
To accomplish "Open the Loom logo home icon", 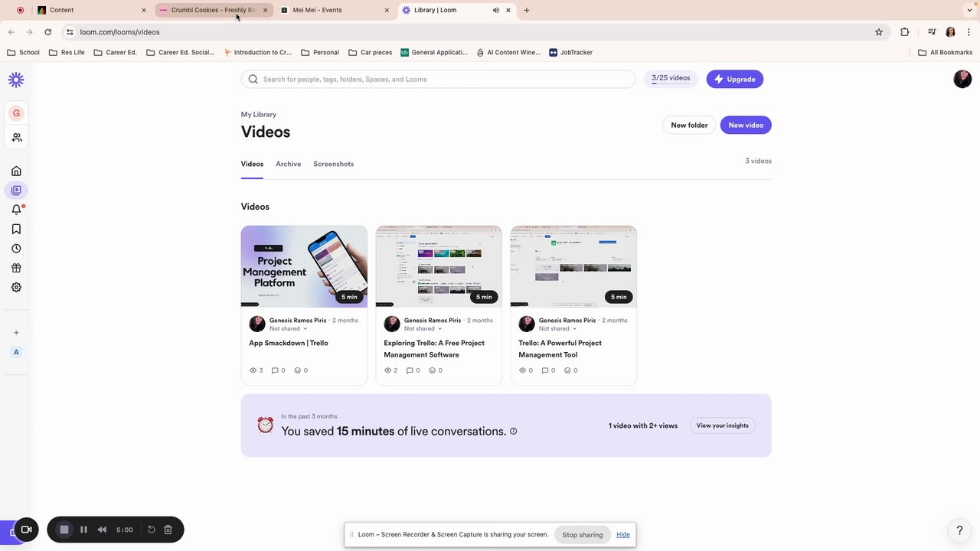I will point(16,80).
